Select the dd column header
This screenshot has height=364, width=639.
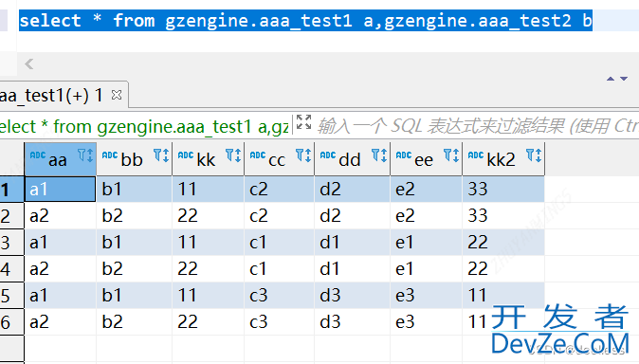coord(353,159)
